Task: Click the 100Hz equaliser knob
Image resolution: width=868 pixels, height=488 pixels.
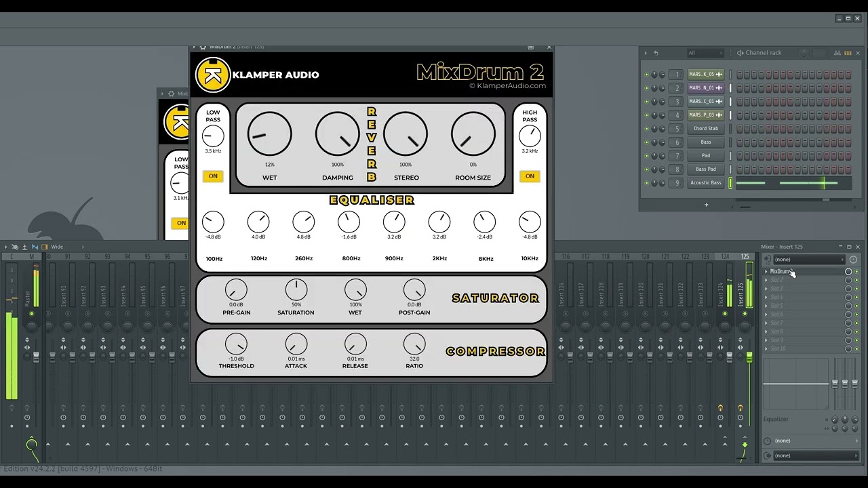Action: 213,221
